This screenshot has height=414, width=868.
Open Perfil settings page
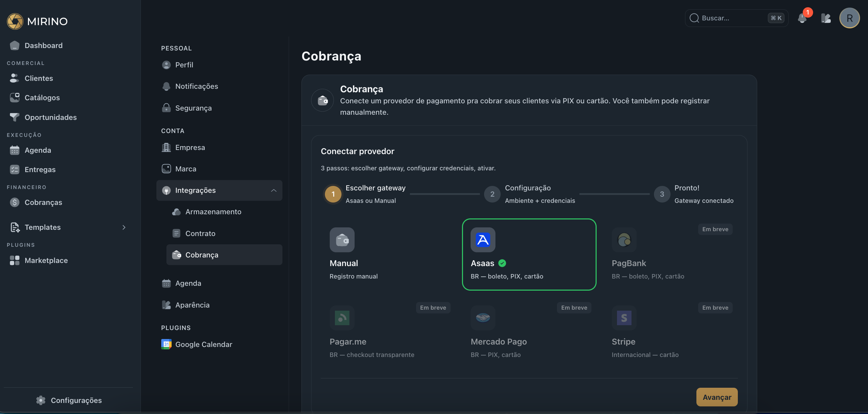(219, 65)
